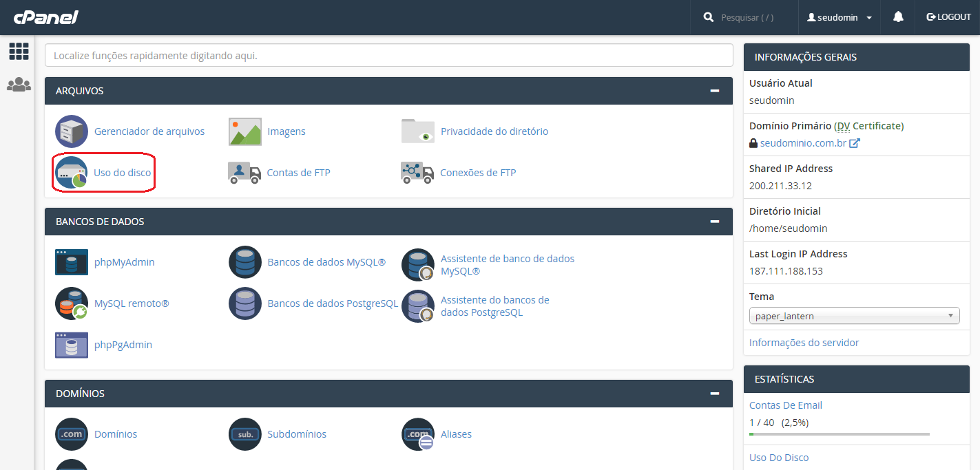Collapse the DOMÍNIOS section

715,394
